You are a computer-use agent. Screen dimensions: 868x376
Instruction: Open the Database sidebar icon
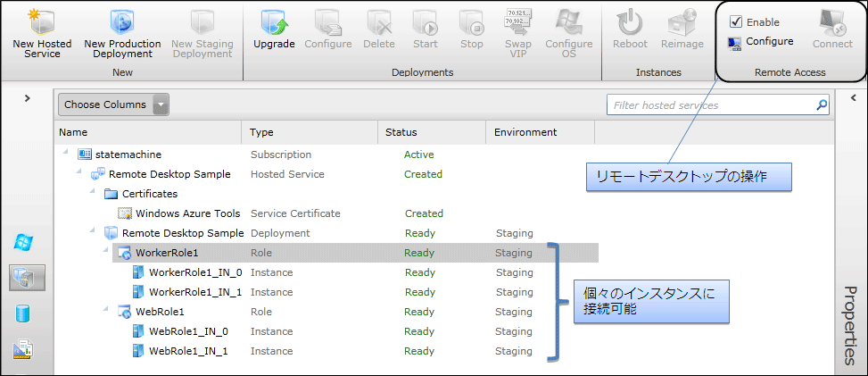[23, 313]
